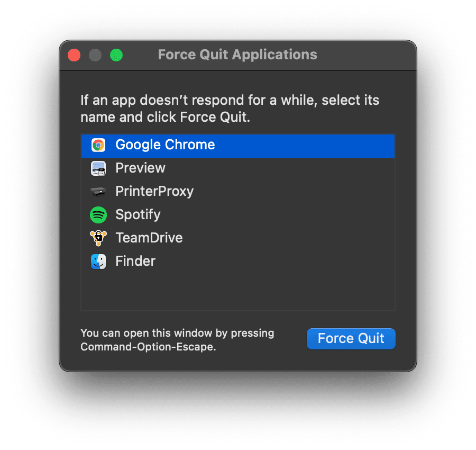Click the Google Chrome label text
This screenshot has width=476, height=450.
coord(164,145)
